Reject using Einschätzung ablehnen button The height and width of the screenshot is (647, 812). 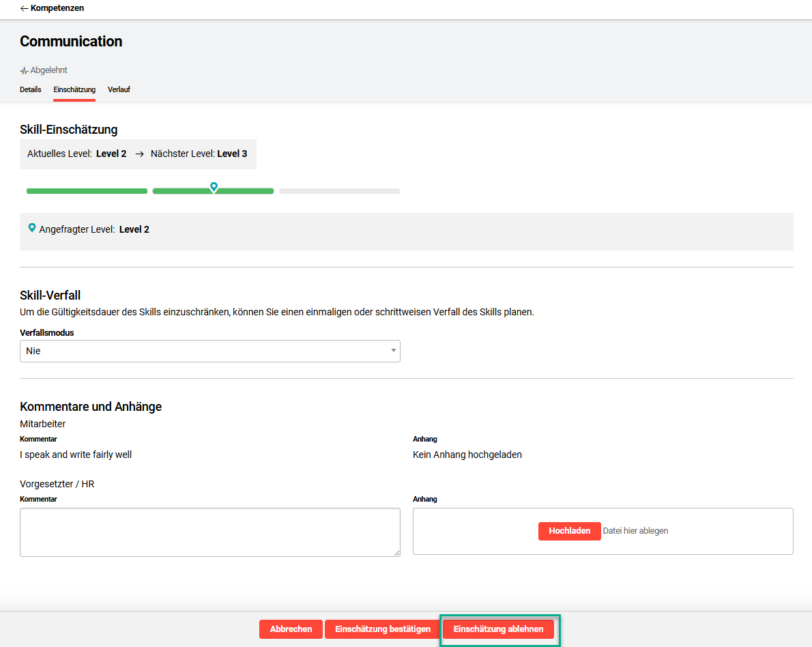point(498,629)
